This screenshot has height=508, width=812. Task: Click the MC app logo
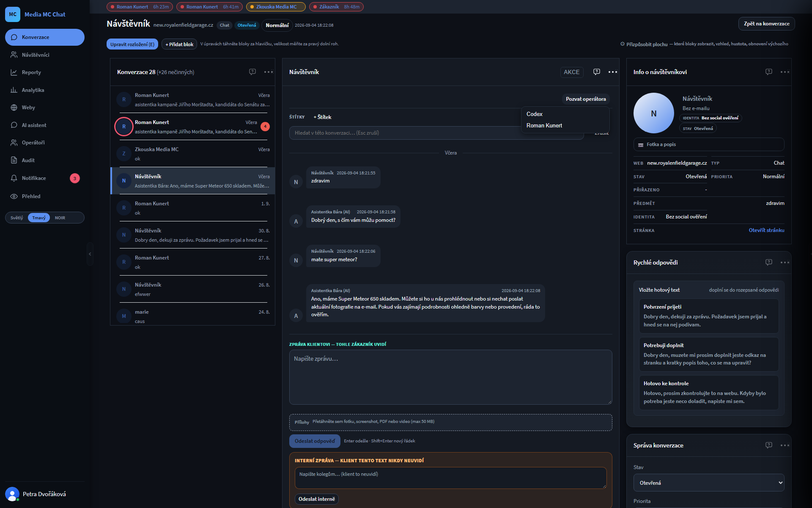click(x=13, y=14)
